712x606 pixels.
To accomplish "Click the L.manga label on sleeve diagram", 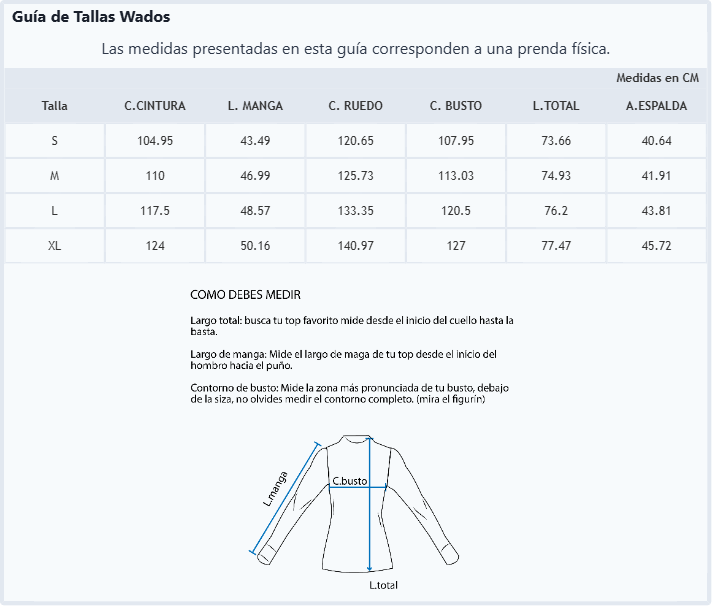I will pyautogui.click(x=275, y=489).
